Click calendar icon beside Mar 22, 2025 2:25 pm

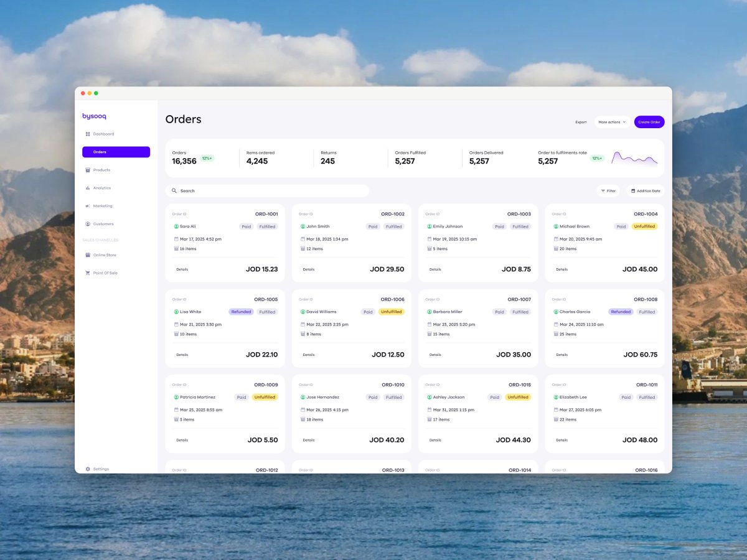coord(303,324)
